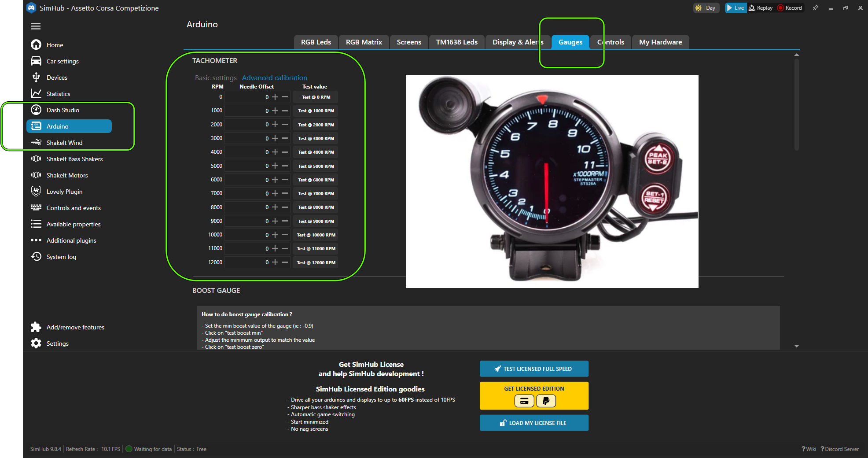Switch to RGB Leds tab
The image size is (868, 458).
316,42
